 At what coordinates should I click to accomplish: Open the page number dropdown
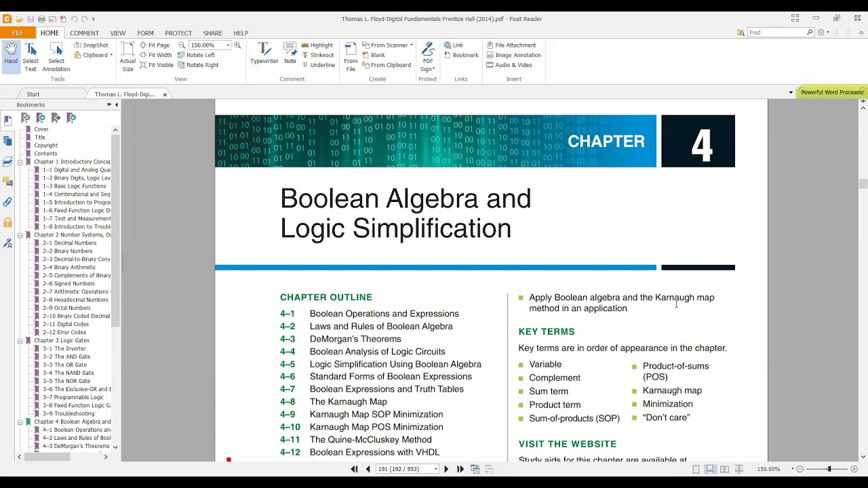point(435,469)
